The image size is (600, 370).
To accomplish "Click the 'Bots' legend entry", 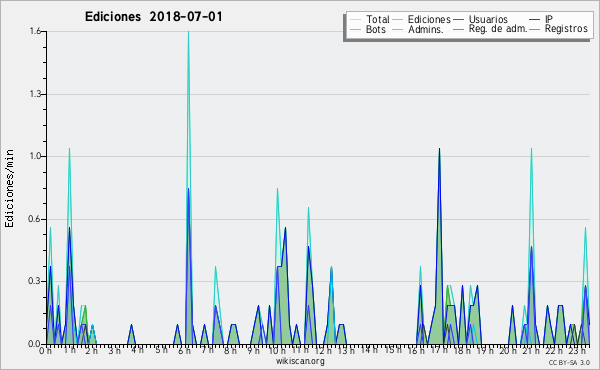I will coord(375,29).
